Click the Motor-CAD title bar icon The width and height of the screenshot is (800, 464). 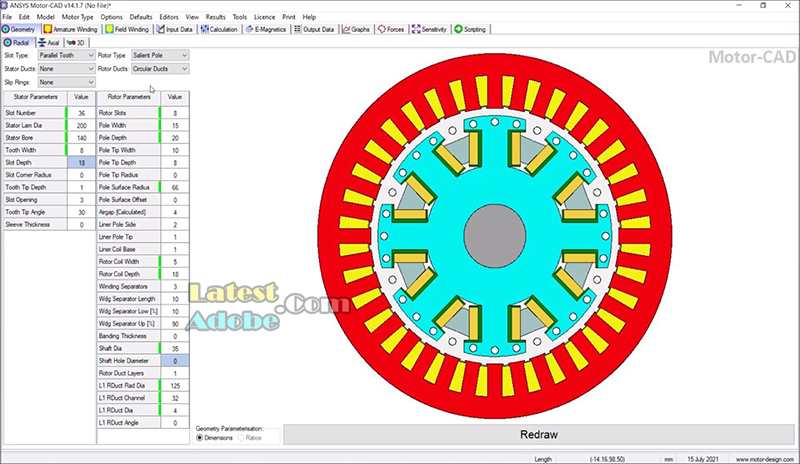[5, 5]
